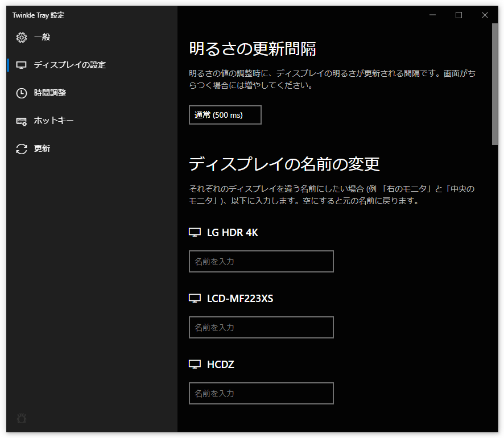
Task: Open the 通常 (500 ms) update interval dropdown
Action: 225,115
